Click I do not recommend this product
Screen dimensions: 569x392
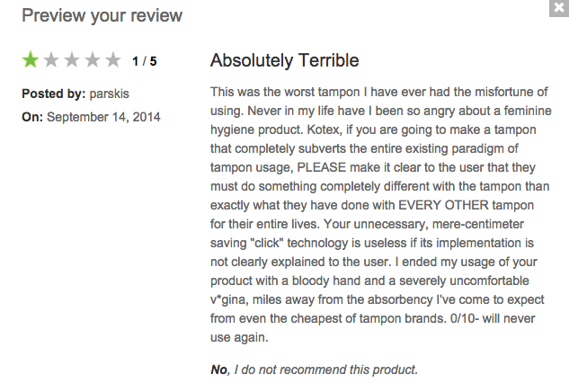326,370
